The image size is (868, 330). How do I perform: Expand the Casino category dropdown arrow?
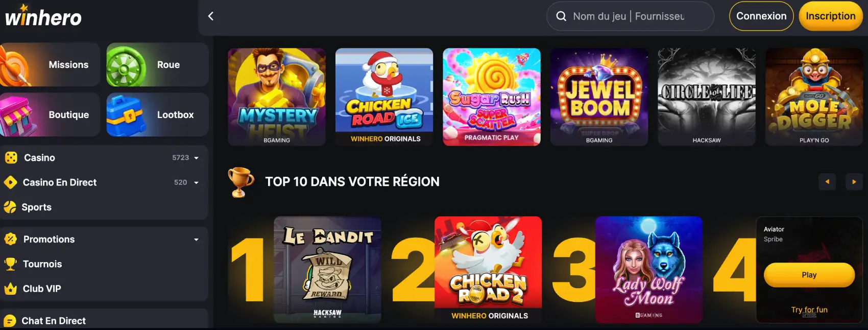[196, 158]
